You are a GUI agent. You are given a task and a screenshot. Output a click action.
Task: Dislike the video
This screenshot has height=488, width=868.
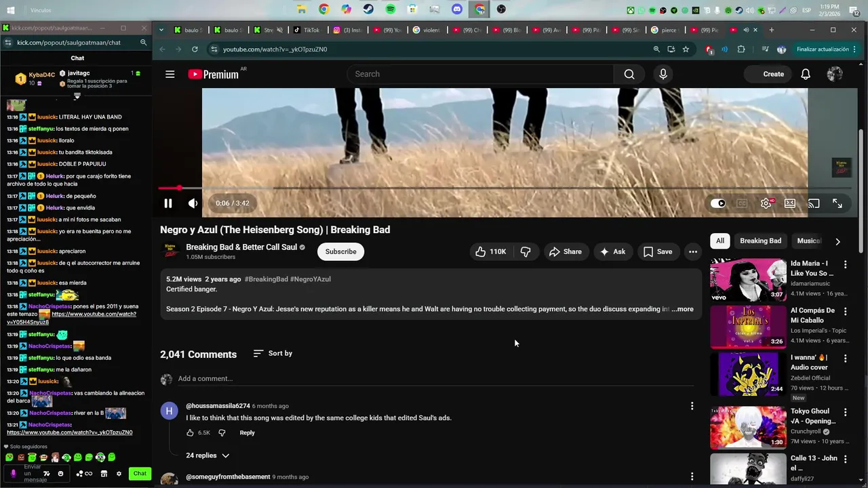pos(526,251)
